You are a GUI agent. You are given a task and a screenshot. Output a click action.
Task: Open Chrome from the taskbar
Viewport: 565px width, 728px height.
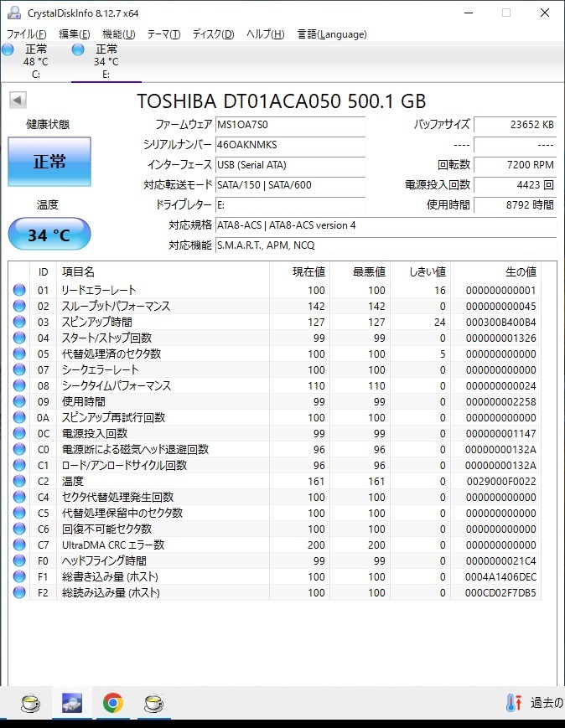pos(113,703)
